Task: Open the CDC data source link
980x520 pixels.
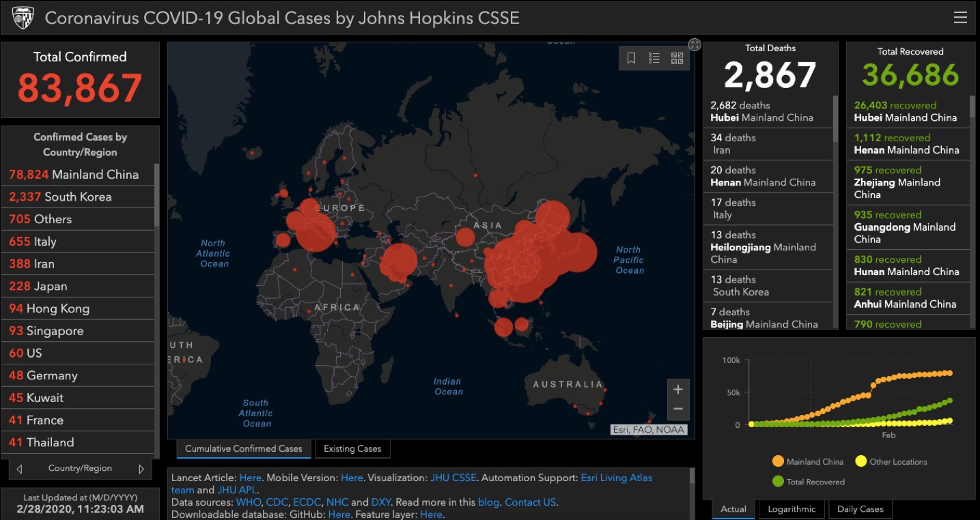Action: point(277,502)
